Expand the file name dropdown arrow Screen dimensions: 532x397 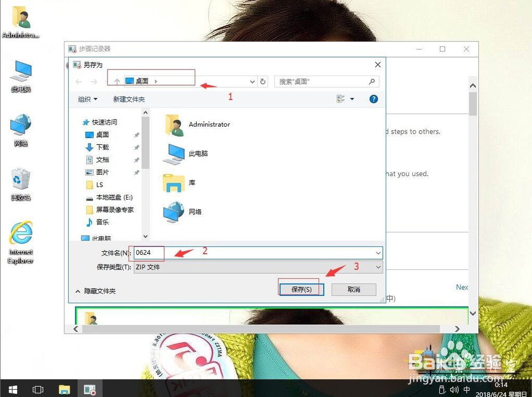(x=378, y=253)
